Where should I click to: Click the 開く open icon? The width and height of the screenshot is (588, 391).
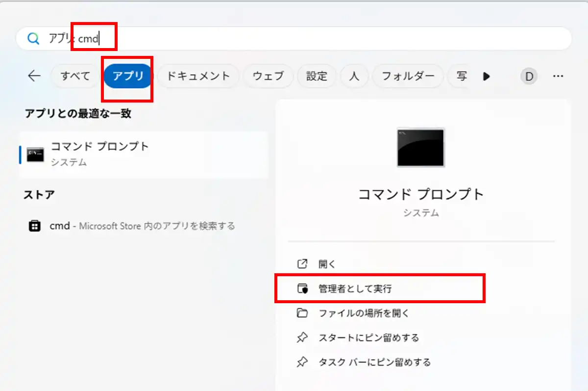click(302, 264)
